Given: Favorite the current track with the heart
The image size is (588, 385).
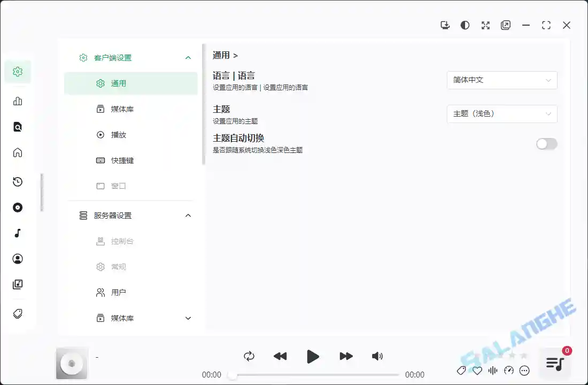Looking at the screenshot, I should pos(477,370).
